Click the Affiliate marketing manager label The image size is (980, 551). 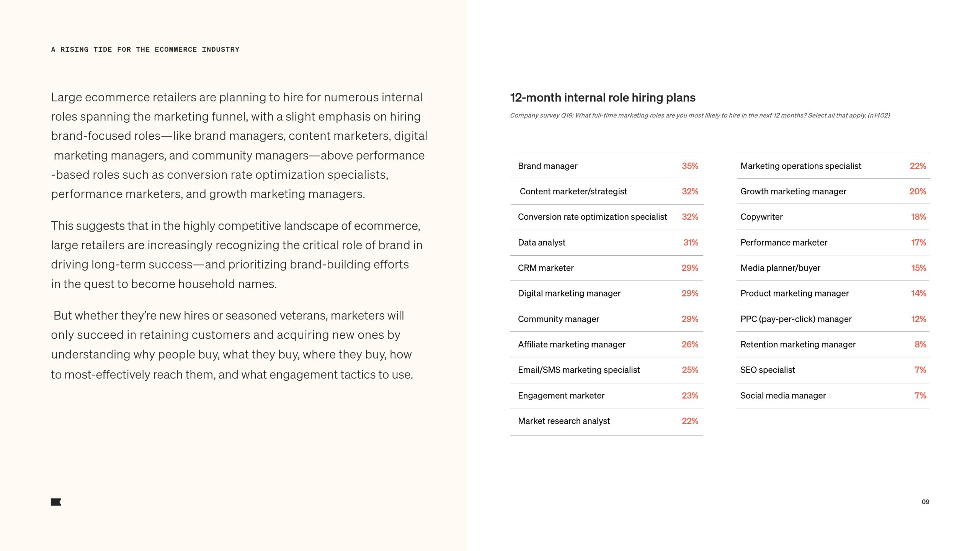[x=572, y=344]
